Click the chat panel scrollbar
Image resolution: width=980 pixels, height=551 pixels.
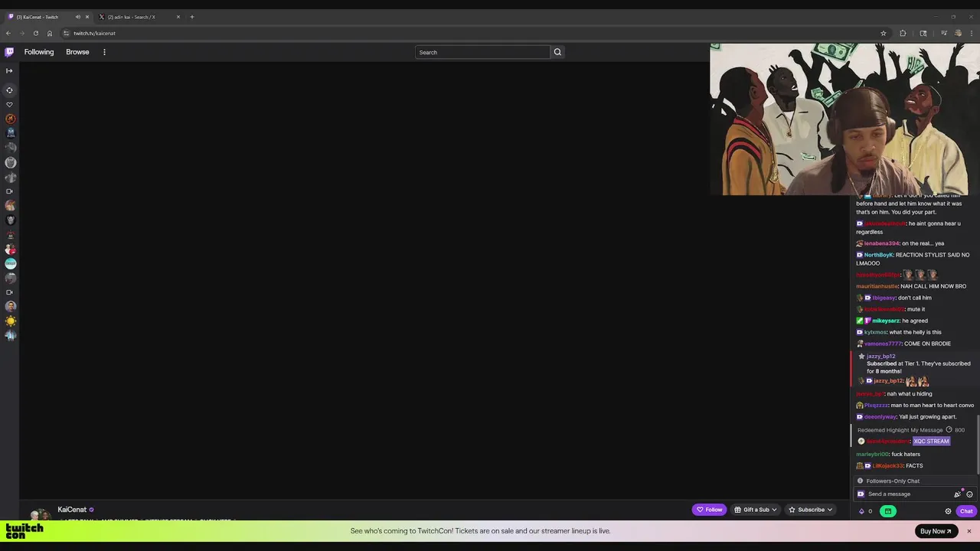(x=978, y=444)
